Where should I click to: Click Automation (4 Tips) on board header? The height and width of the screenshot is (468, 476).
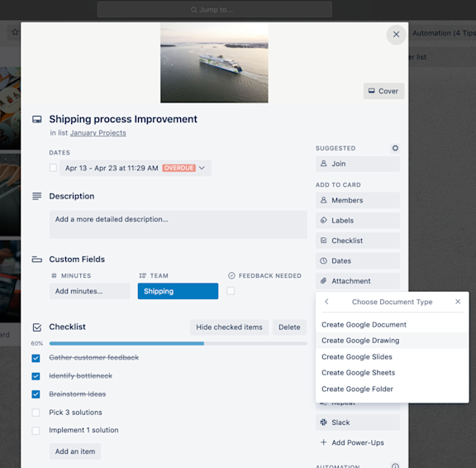[444, 33]
